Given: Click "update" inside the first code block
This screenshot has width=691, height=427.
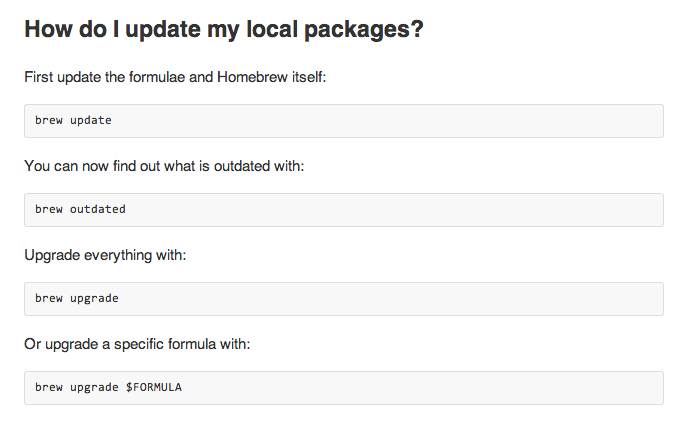Looking at the screenshot, I should (x=91, y=120).
